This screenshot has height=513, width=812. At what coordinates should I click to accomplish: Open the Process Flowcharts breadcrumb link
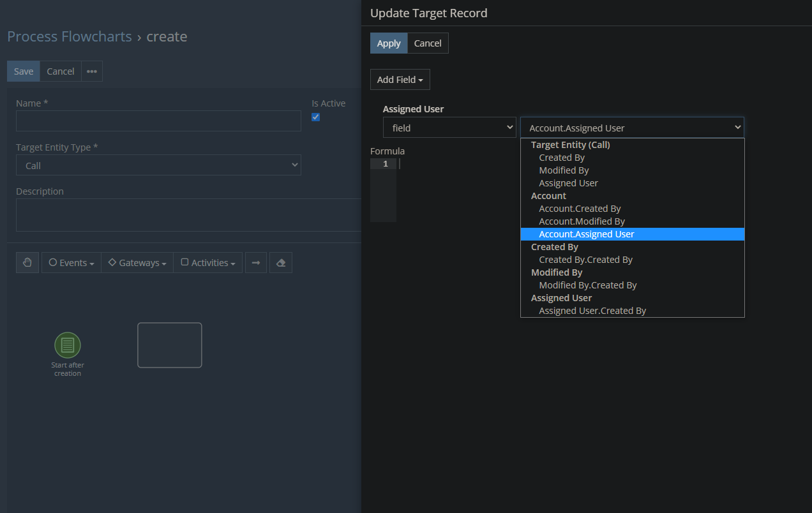[x=69, y=36]
